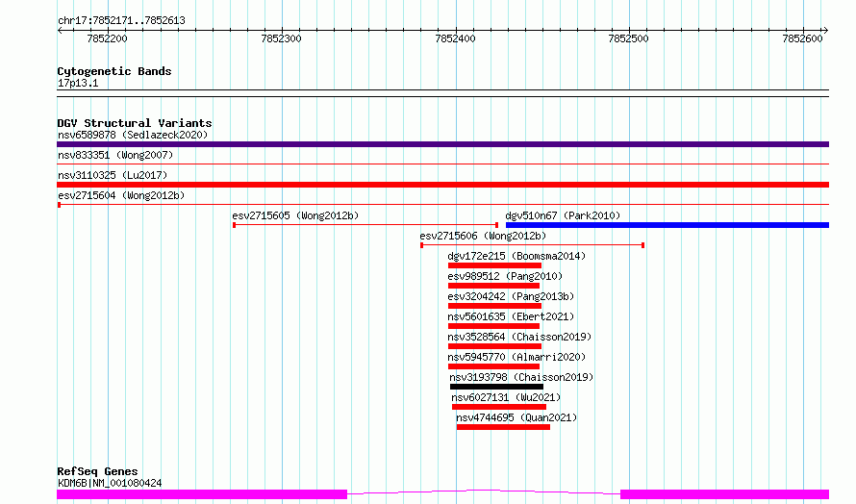Open the dgv172e215 (Boomsma2014) label
856x504 pixels.
[516, 256]
